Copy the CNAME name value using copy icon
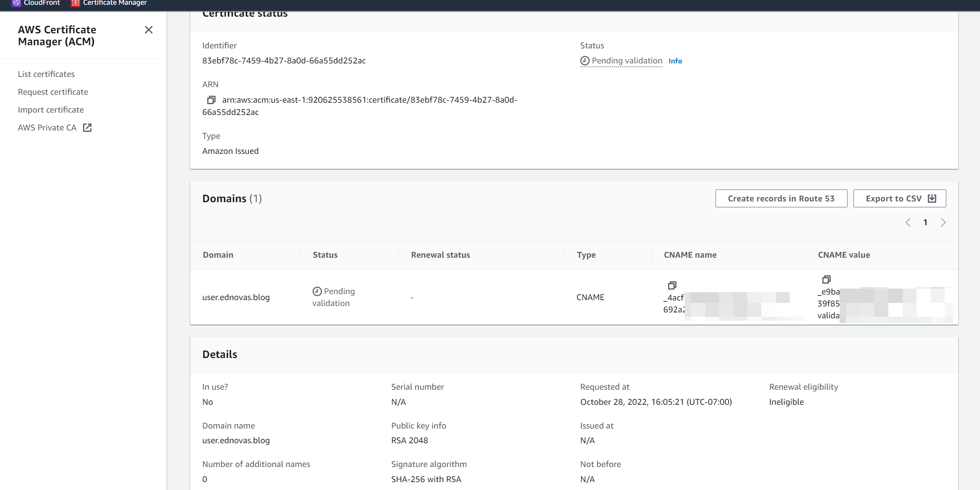980x490 pixels. [x=672, y=285]
